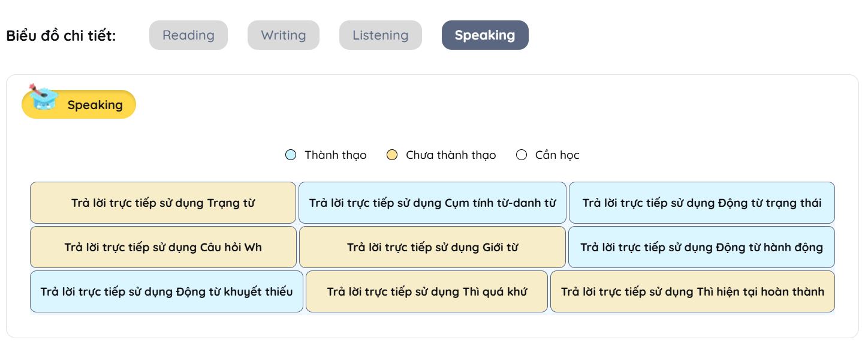
Task: Open the Động từ hành động tile
Action: [x=701, y=247]
